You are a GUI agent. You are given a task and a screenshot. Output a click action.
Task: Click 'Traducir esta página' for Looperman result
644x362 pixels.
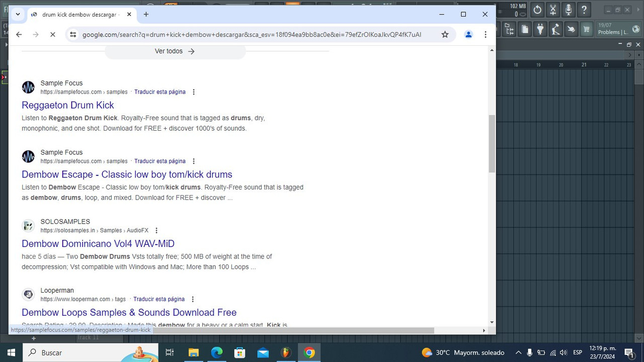click(x=159, y=299)
